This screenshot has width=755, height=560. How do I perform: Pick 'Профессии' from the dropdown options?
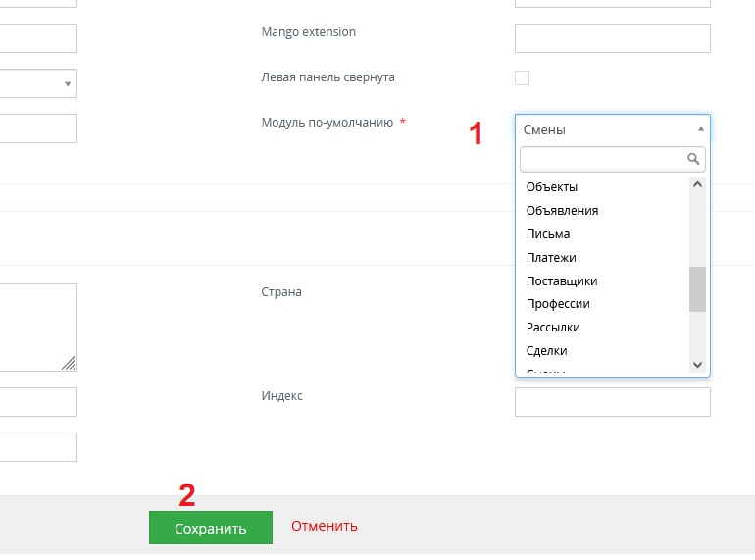click(558, 304)
